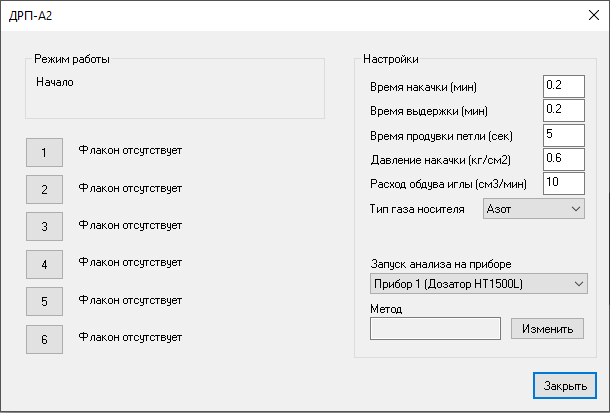This screenshot has height=413, width=610.
Task: Select the Давление накачки (кг/см2) field
Action: (x=563, y=158)
